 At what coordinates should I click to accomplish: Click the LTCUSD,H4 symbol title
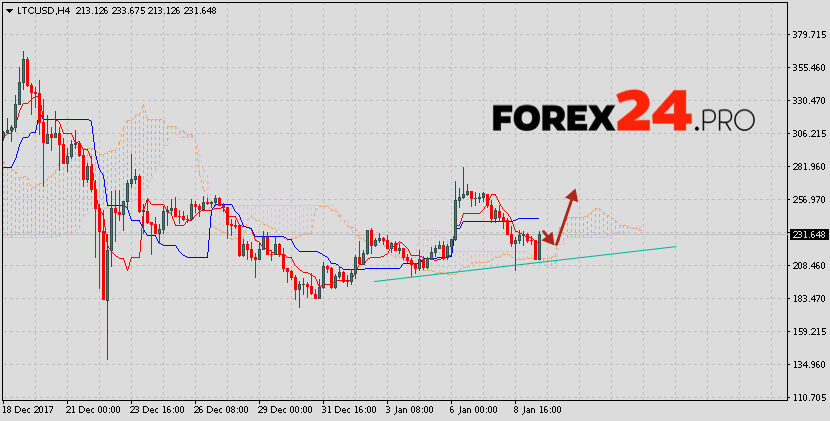pos(41,9)
